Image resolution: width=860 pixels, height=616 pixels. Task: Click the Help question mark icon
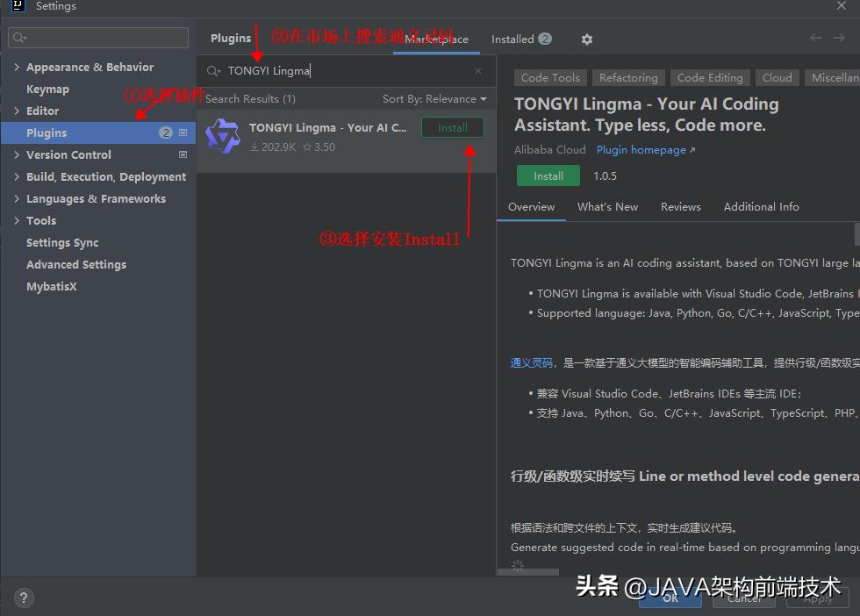point(23,598)
